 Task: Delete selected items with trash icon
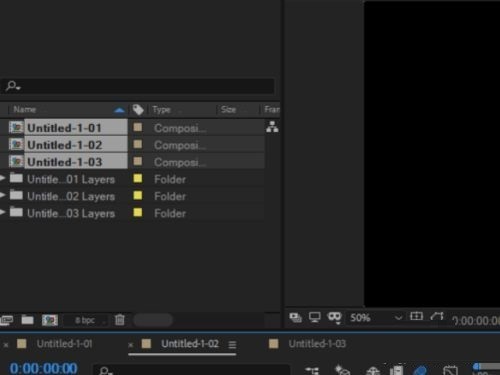120,320
